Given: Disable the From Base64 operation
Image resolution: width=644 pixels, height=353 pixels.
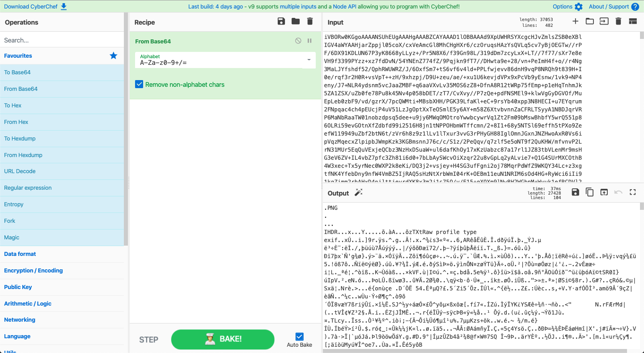Looking at the screenshot, I should 298,41.
